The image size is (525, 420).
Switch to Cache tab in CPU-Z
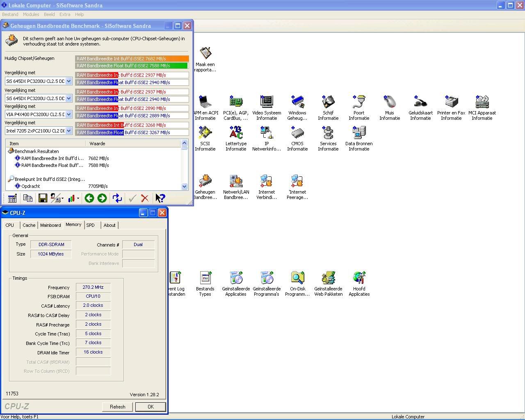(29, 225)
